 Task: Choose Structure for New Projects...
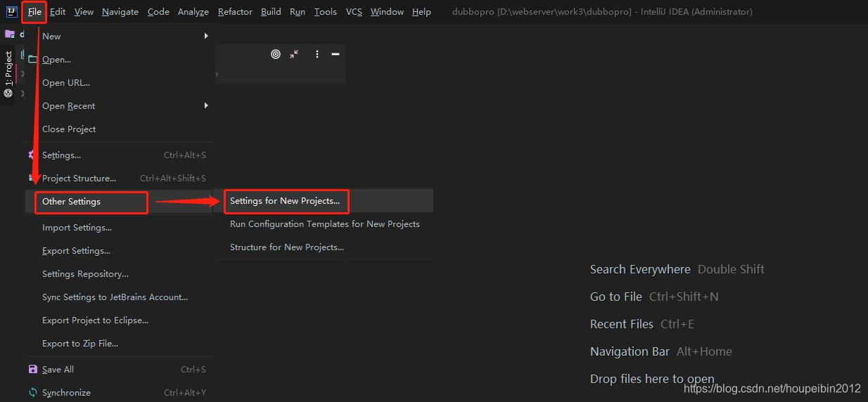pos(324,247)
